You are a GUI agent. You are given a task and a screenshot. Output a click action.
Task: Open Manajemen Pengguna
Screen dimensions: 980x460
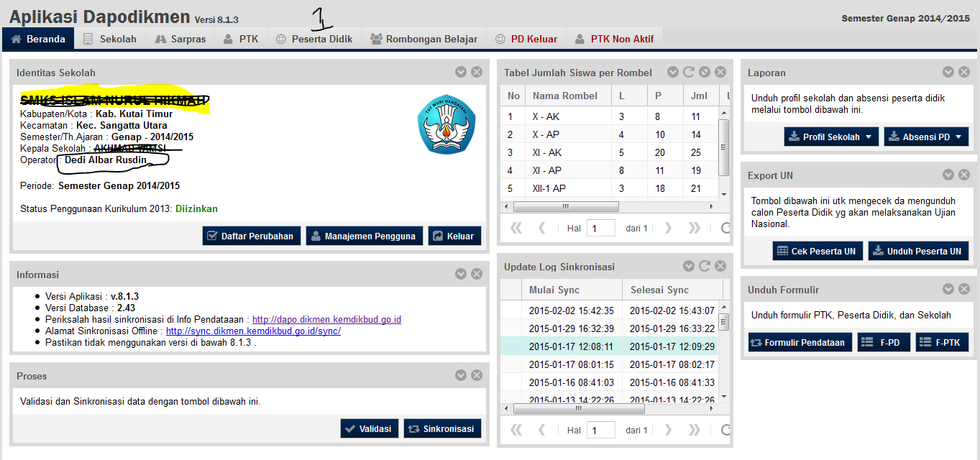pos(365,236)
